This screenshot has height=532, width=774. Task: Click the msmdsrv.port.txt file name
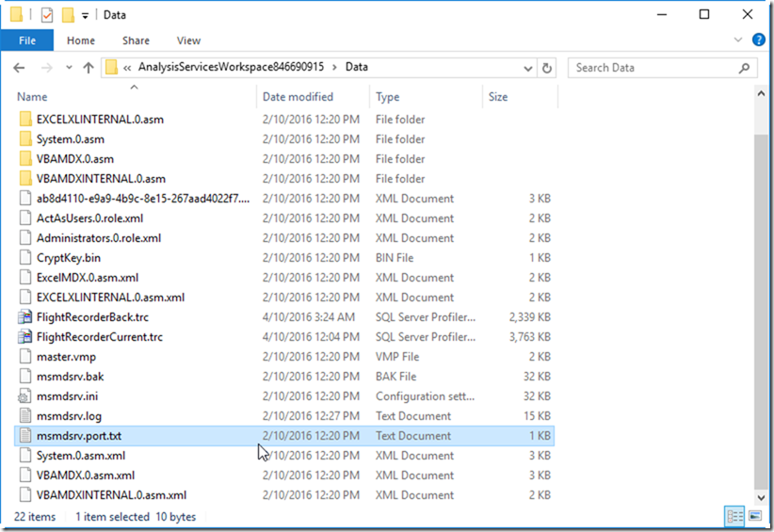(x=79, y=436)
